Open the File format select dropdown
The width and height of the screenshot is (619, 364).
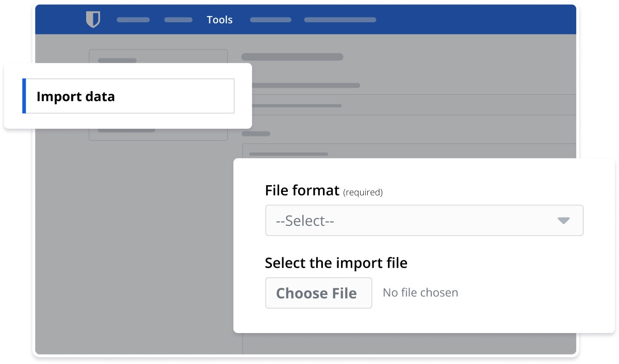423,221
